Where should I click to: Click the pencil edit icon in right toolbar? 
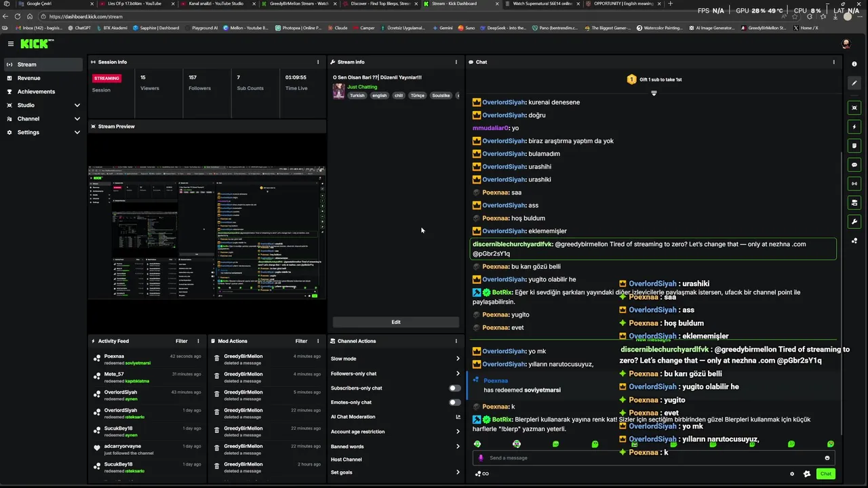pos(854,83)
